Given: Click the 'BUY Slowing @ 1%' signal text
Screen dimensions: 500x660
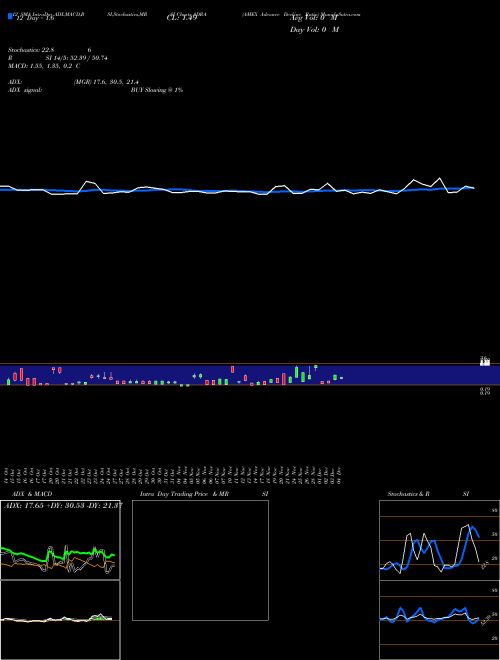Looking at the screenshot, I should click(157, 90).
